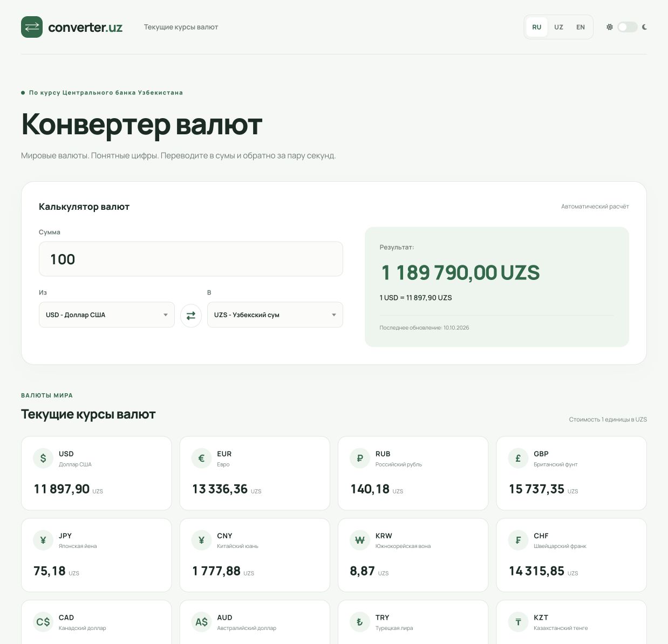Switch language to UZ
Image resolution: width=668 pixels, height=644 pixels.
(x=558, y=27)
